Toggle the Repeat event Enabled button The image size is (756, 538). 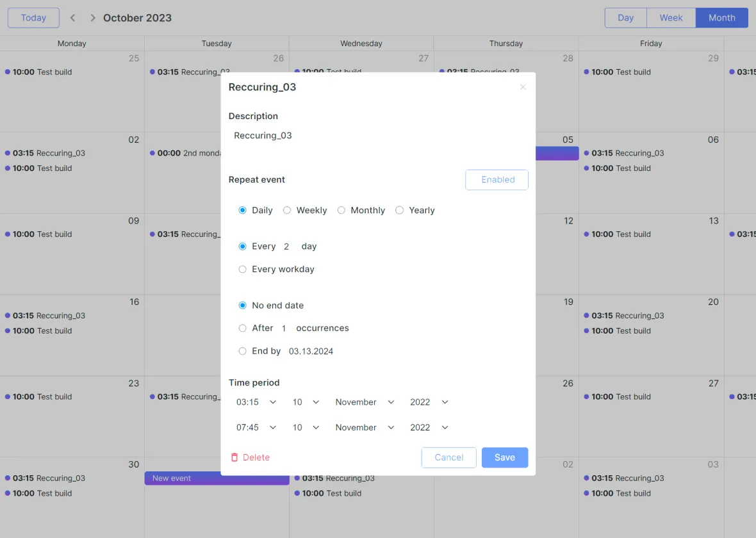(497, 180)
